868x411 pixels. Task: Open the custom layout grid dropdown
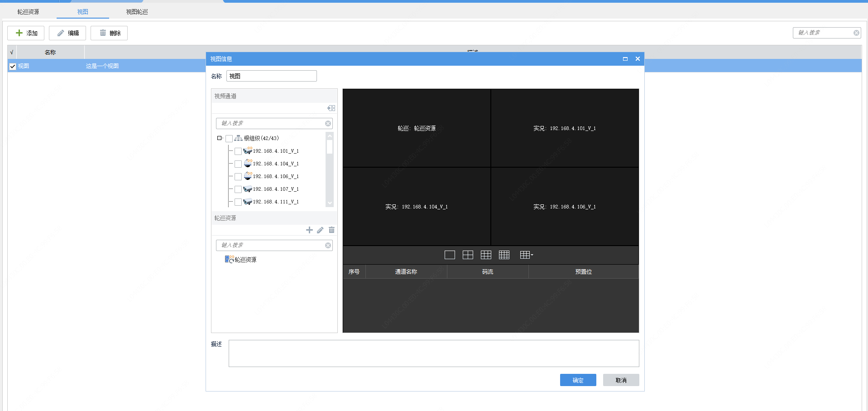[527, 255]
